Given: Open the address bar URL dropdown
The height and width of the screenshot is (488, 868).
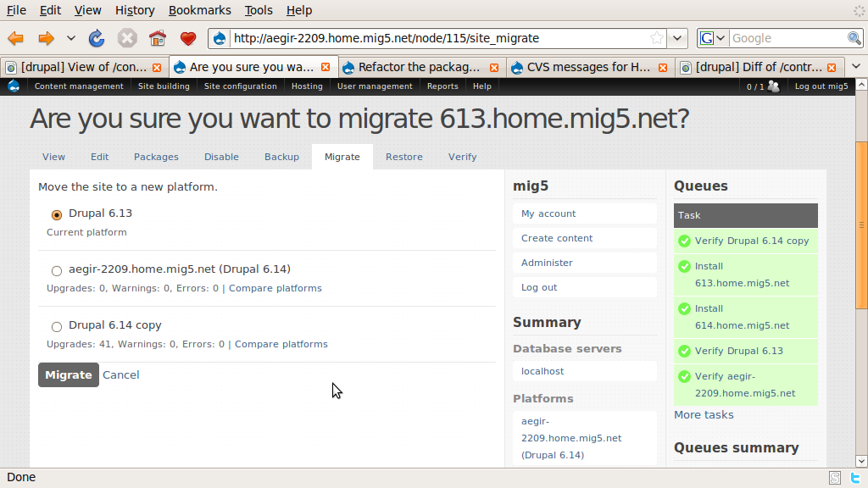Looking at the screenshot, I should click(x=677, y=38).
